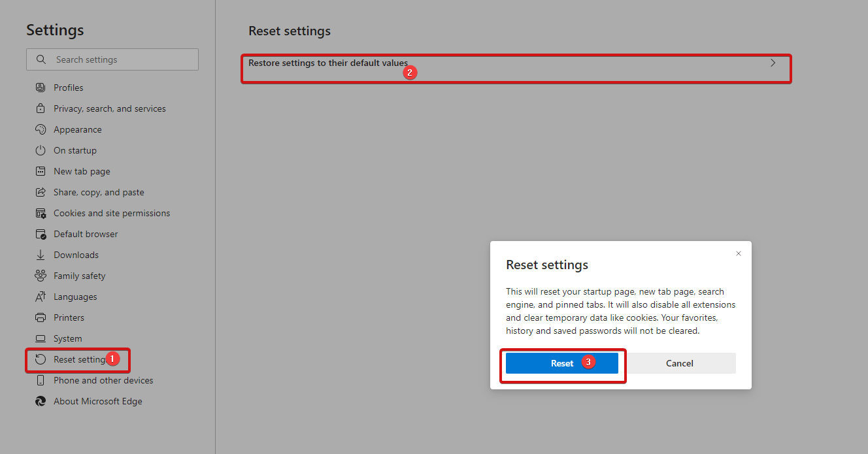
Task: Click the On startup power icon
Action: 41,150
